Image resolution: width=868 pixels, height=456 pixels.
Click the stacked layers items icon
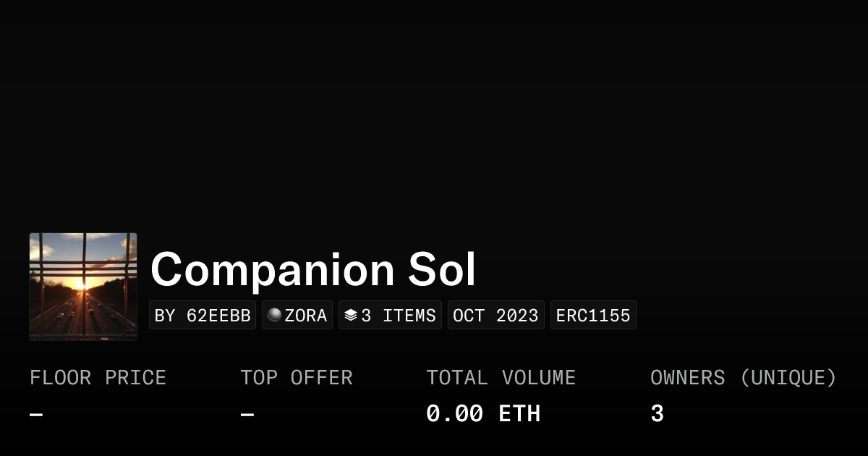coord(351,316)
